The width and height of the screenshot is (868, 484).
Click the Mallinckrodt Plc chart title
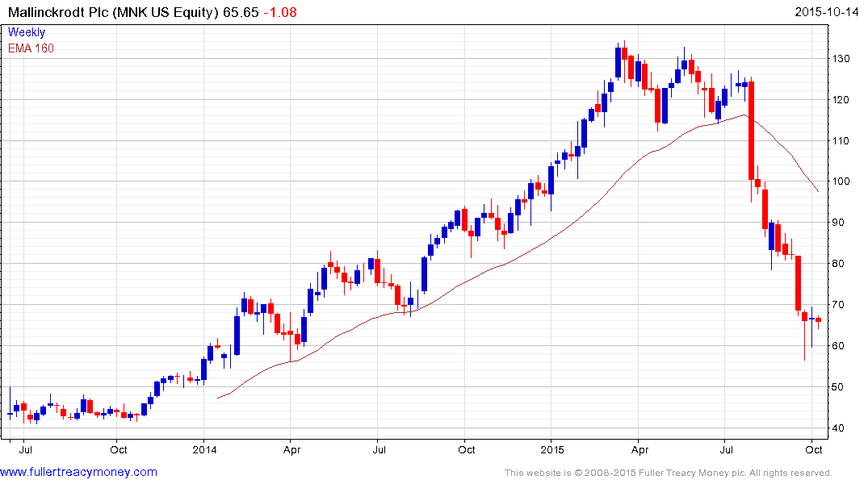113,12
